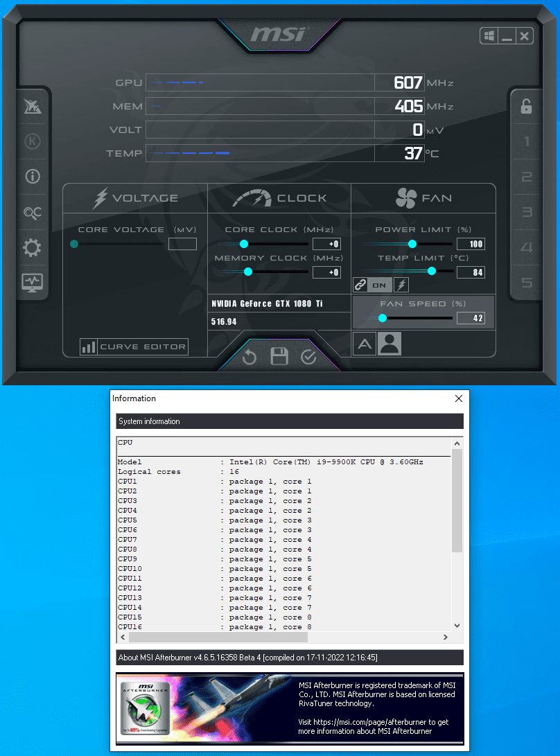This screenshot has width=560, height=756.
Task: Click the Logical cores row
Action: point(179,471)
